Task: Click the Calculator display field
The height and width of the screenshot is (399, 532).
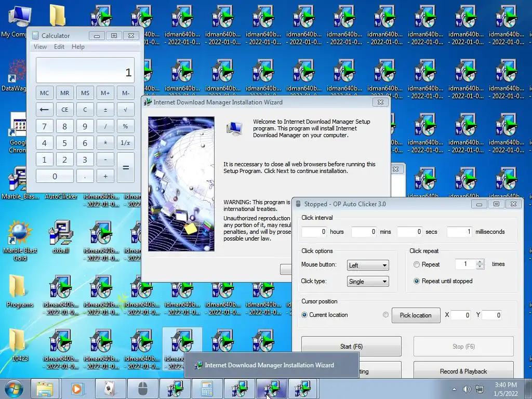Action: (x=85, y=70)
